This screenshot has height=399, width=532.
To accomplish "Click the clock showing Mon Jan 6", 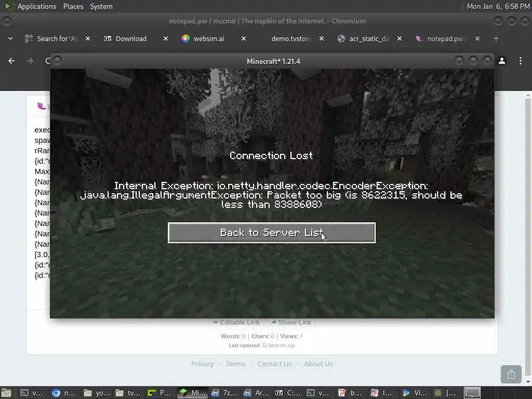I will pos(498,6).
